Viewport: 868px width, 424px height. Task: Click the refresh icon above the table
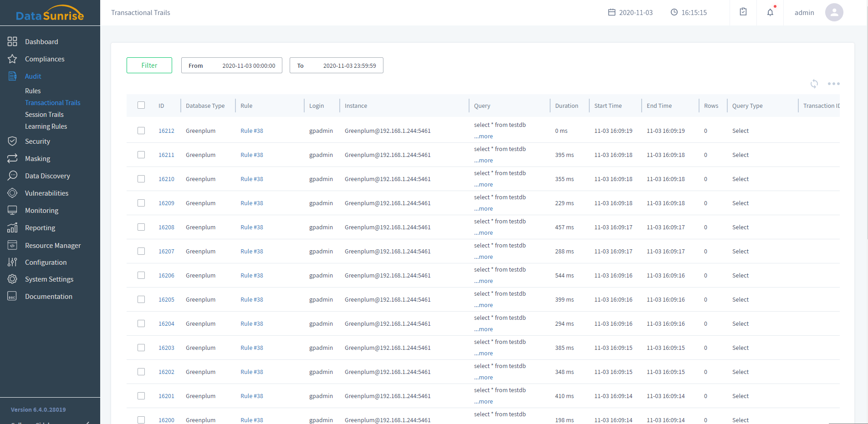[x=814, y=84]
